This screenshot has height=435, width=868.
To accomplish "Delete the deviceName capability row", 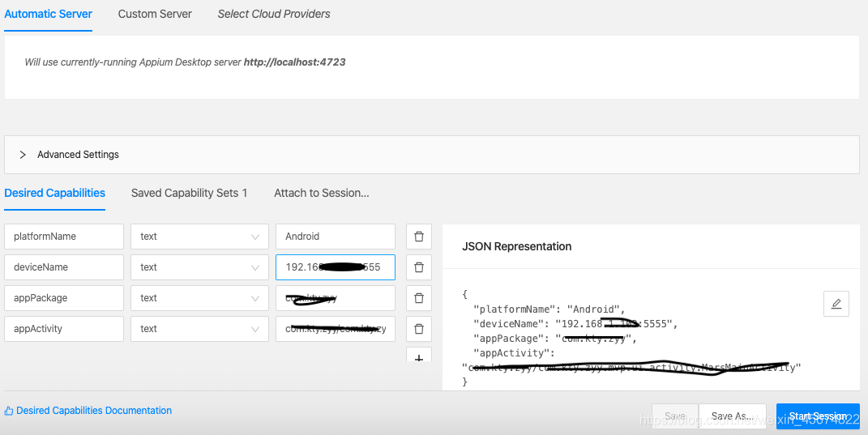I will click(x=419, y=267).
